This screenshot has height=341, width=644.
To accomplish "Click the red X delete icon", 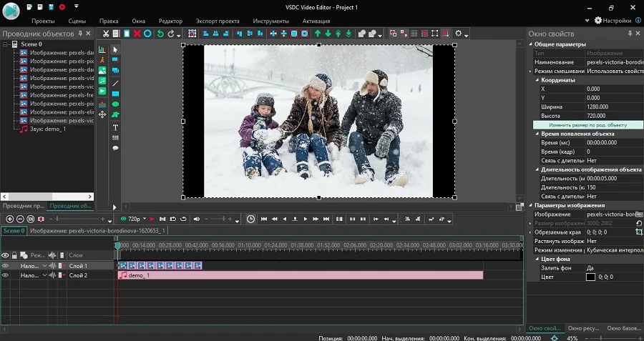I will 137,34.
